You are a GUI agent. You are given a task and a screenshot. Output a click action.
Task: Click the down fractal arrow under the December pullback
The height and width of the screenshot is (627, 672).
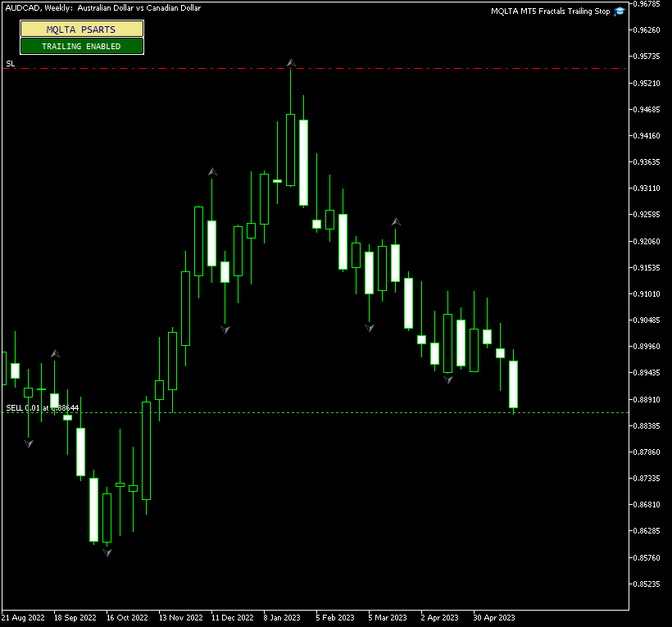[224, 329]
